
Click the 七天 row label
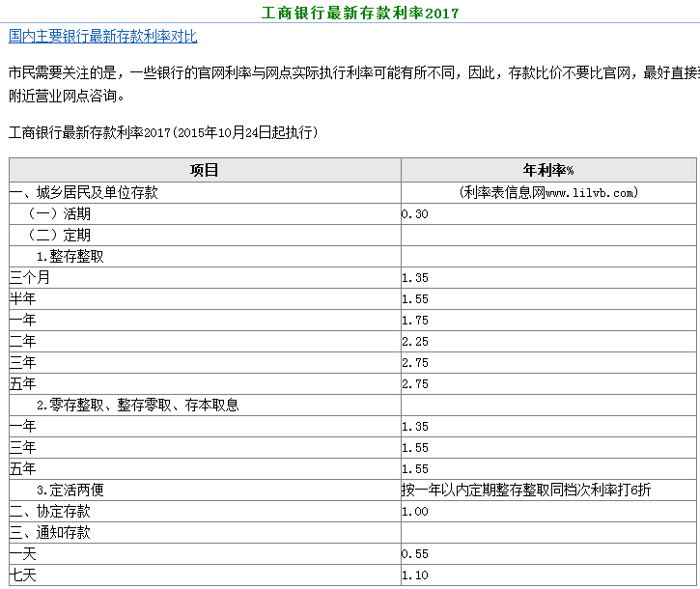point(23,575)
